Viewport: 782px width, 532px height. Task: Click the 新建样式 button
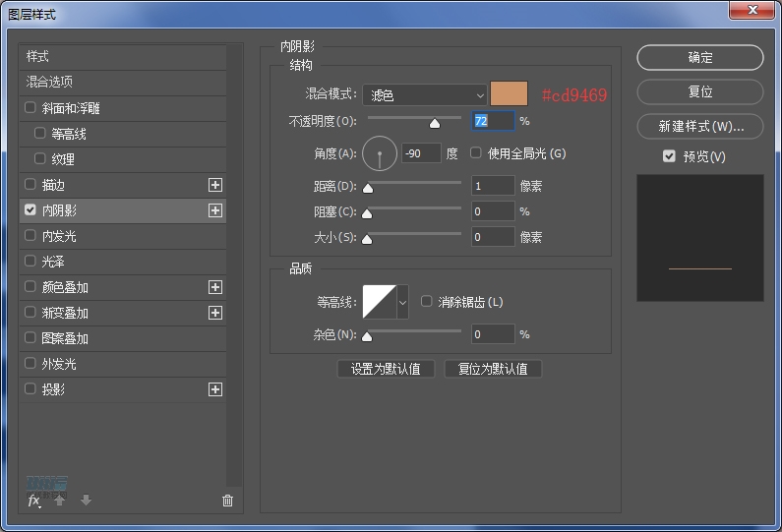[x=699, y=127]
